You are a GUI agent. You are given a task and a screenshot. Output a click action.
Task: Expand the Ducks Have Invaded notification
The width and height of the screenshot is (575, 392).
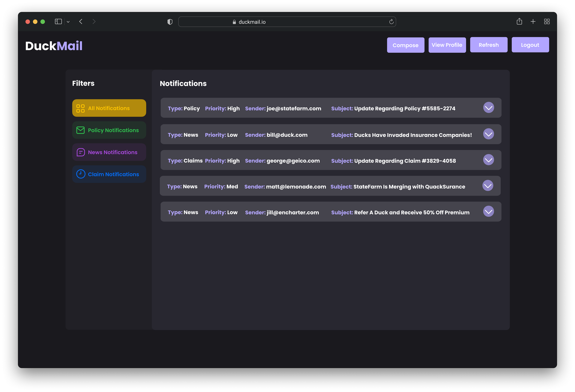(488, 134)
